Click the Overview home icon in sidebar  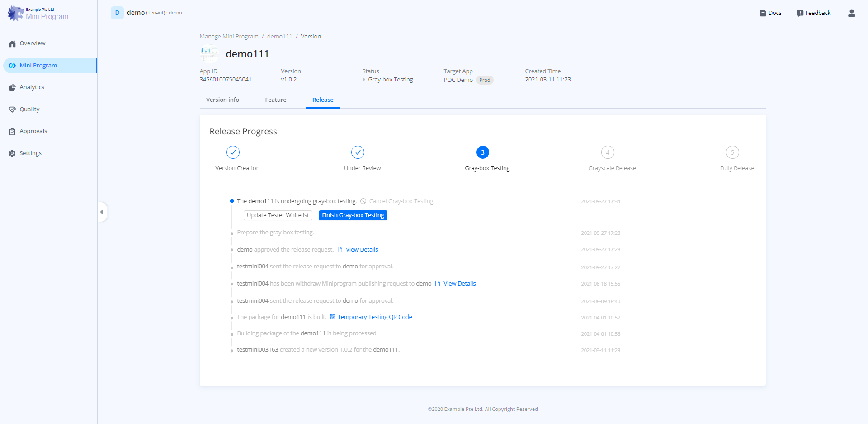(x=12, y=44)
